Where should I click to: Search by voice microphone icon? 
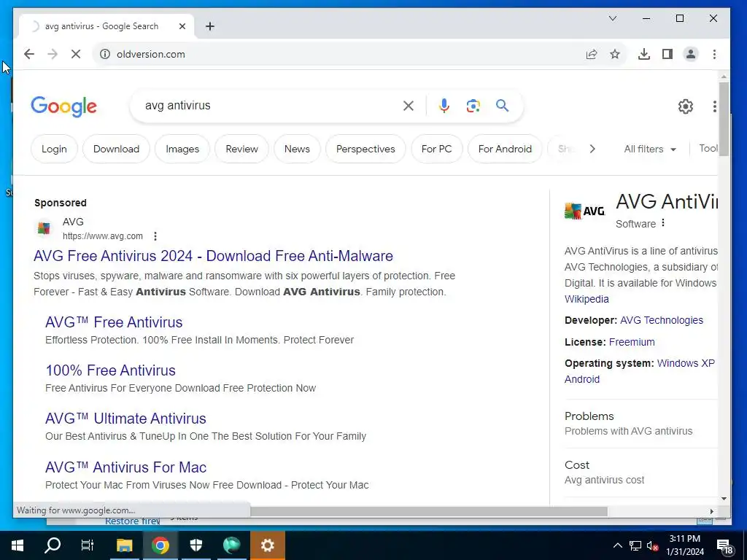[x=444, y=106]
